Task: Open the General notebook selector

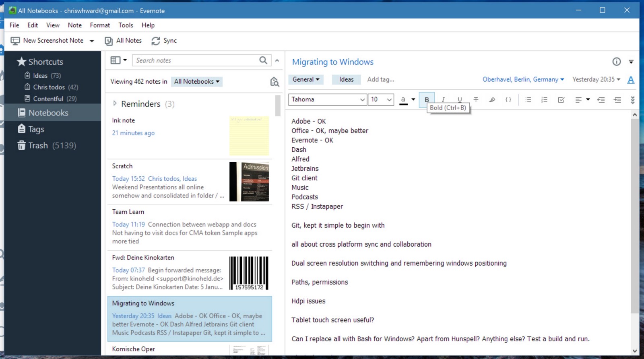Action: pyautogui.click(x=306, y=79)
